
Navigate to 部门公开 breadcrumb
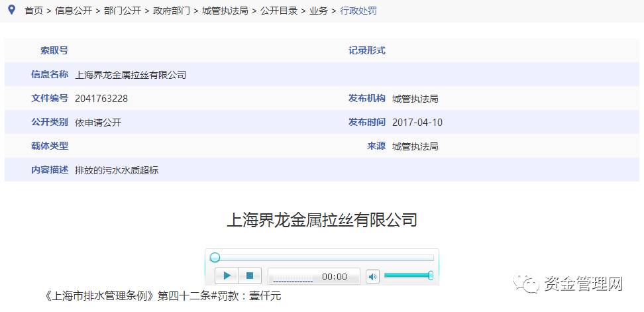pyautogui.click(x=123, y=11)
